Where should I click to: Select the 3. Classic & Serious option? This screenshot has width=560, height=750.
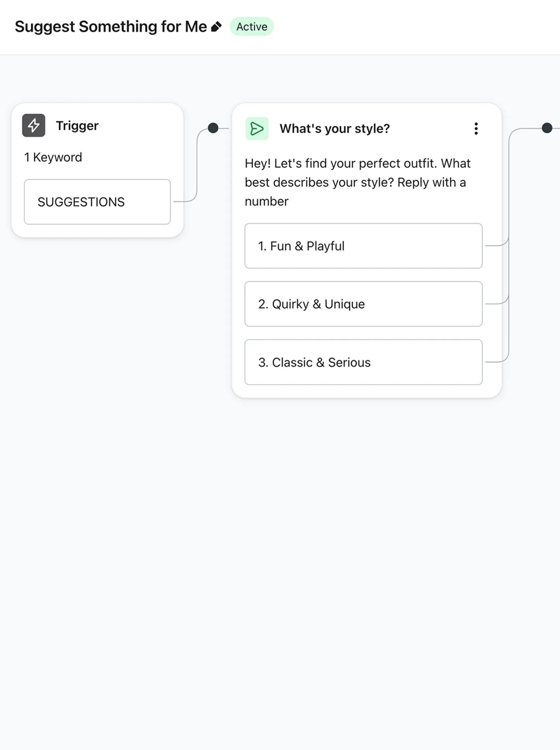pos(363,362)
